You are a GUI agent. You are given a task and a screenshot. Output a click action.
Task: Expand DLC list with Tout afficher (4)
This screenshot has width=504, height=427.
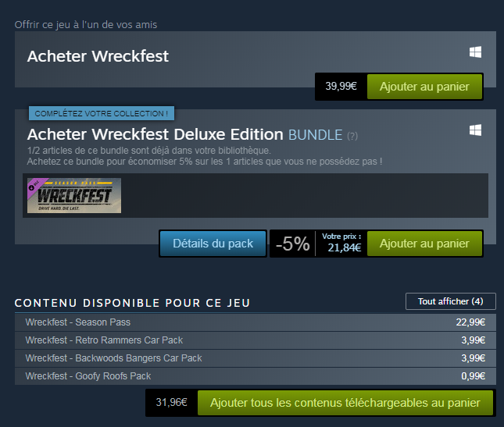(x=450, y=301)
